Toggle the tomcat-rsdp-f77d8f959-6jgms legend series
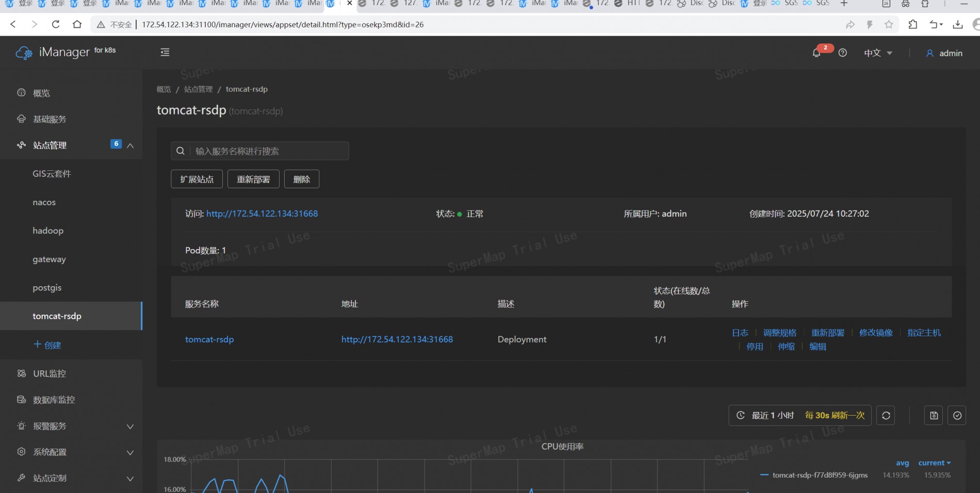Viewport: 980px width, 493px height. (820, 475)
